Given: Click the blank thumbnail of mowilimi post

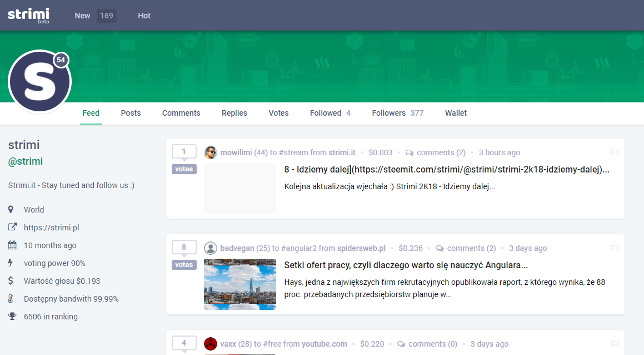Looking at the screenshot, I should click(x=240, y=189).
